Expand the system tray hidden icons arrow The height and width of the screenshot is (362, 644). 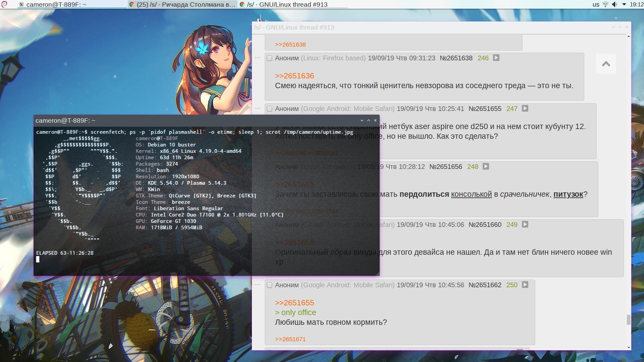(624, 4)
